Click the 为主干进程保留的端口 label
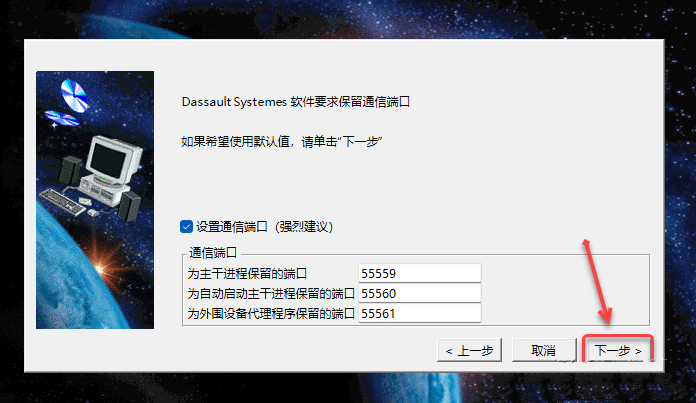Viewport: 696px width, 403px height. (247, 273)
